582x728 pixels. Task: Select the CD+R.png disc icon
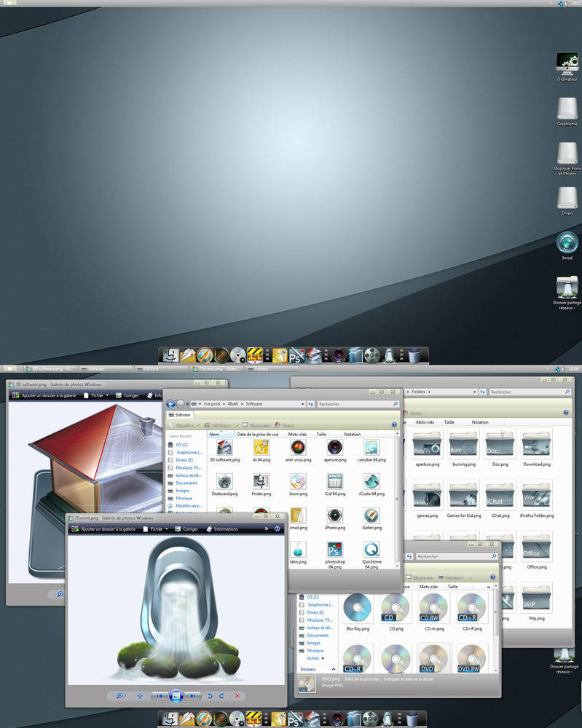[x=471, y=608]
